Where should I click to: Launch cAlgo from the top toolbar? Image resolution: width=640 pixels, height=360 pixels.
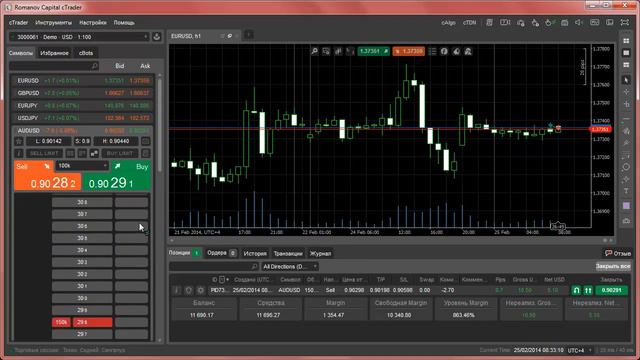(448, 23)
